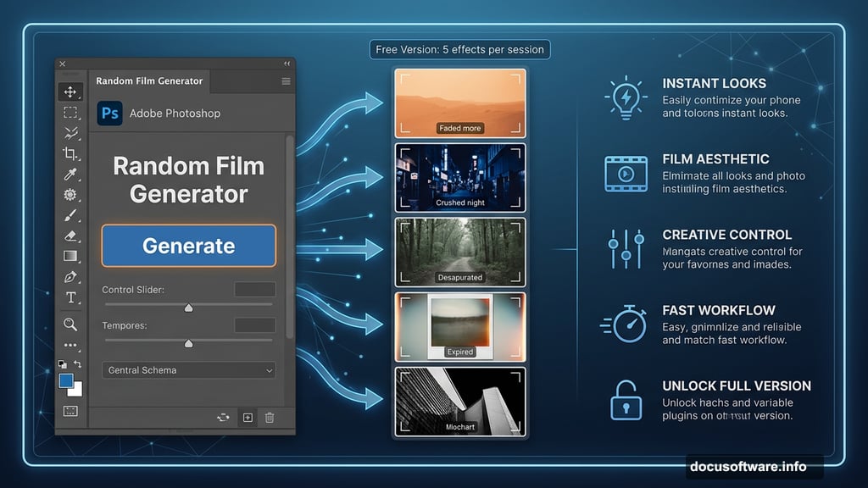Image resolution: width=868 pixels, height=488 pixels.
Task: Delete the preset using the trash icon
Action: 270,418
